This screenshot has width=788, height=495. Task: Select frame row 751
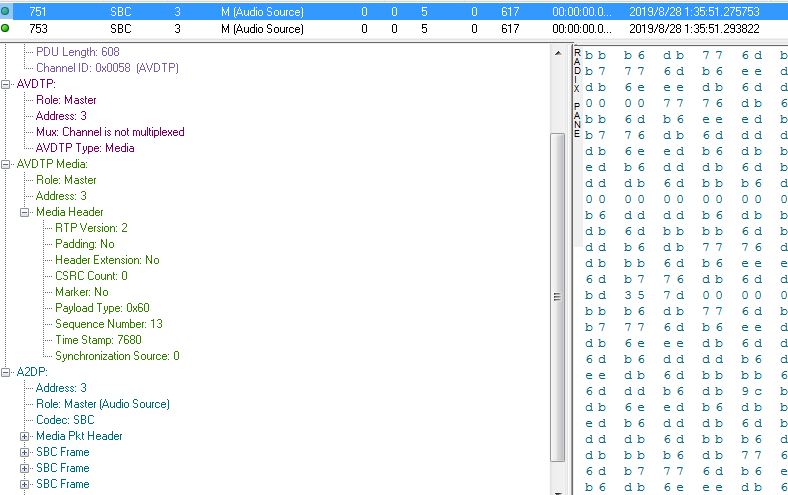click(394, 12)
